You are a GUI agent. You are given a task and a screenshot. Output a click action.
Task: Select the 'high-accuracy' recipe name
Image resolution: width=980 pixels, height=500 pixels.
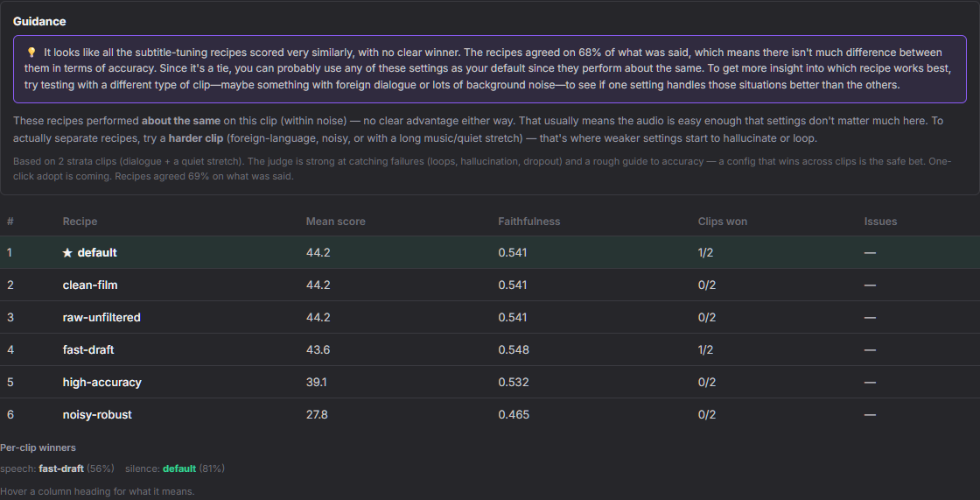(x=101, y=383)
